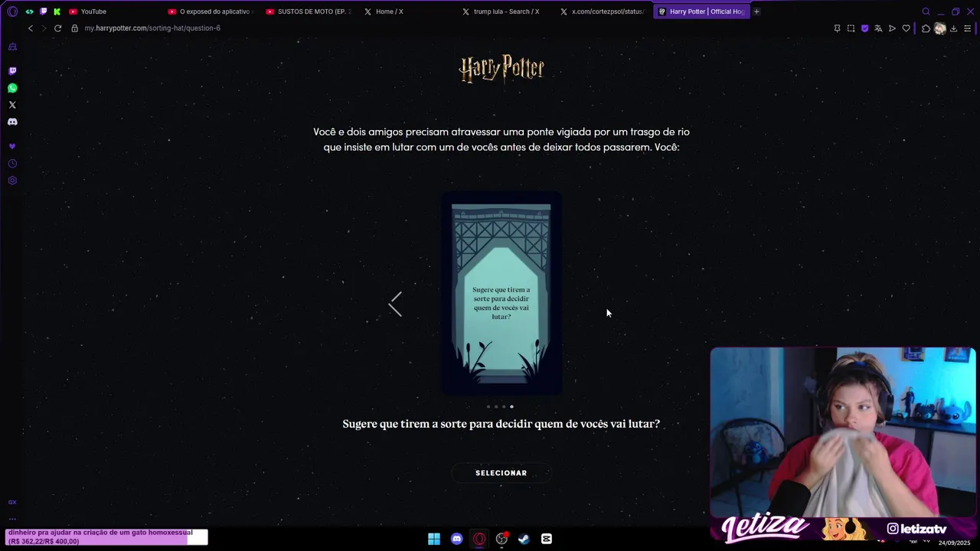This screenshot has width=980, height=551.
Task: Switch to 'SUSTOS DE MOTO' tab
Action: [x=309, y=11]
